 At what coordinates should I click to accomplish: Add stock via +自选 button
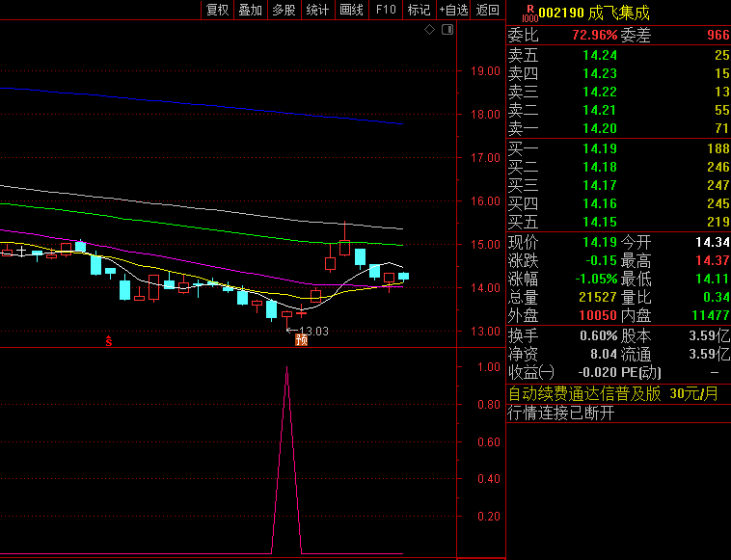(453, 10)
